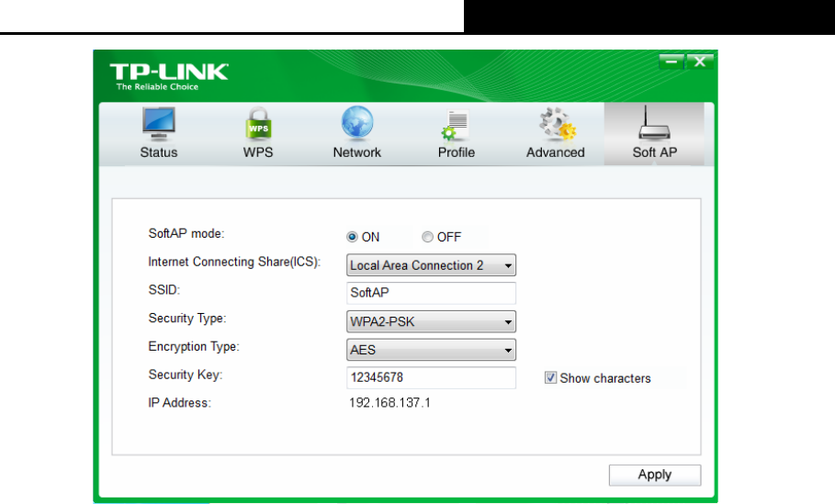Click the SSID input field
This screenshot has width=835, height=504.
431,293
